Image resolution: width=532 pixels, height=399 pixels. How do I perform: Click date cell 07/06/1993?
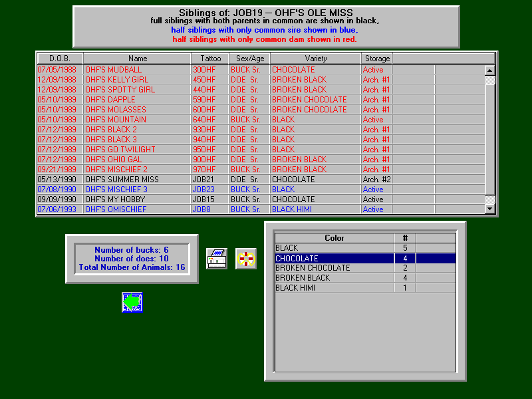pyautogui.click(x=60, y=209)
